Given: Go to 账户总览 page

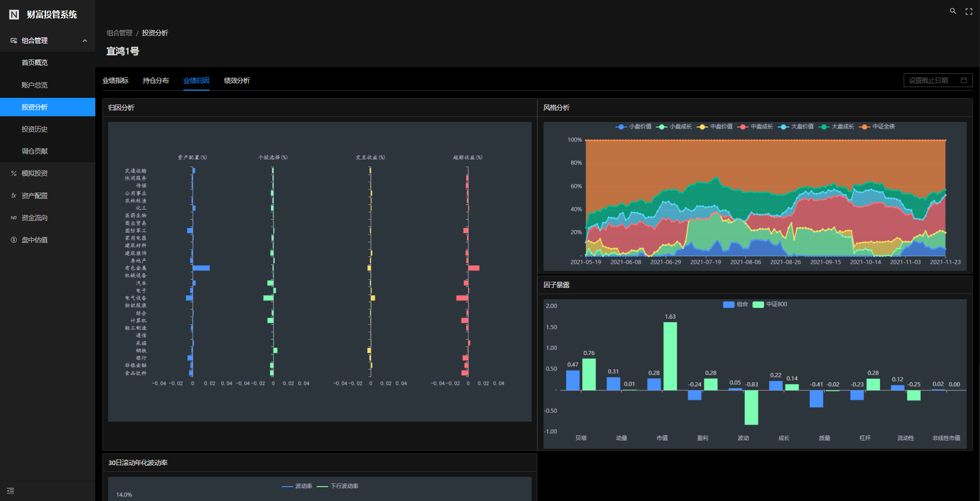Looking at the screenshot, I should (48, 85).
